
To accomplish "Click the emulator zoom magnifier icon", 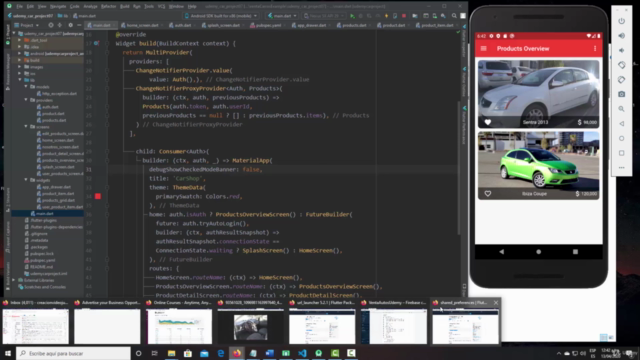I will click(x=621, y=109).
